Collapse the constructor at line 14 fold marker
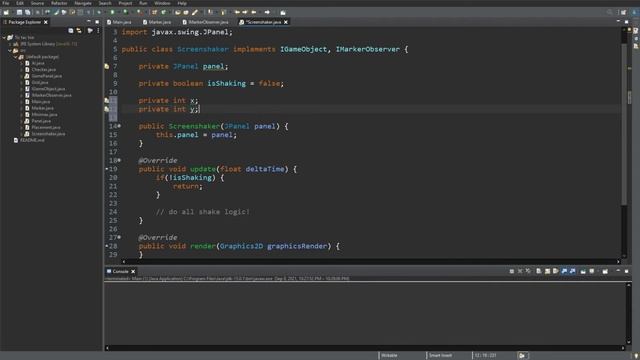The height and width of the screenshot is (360, 640). (x=119, y=126)
